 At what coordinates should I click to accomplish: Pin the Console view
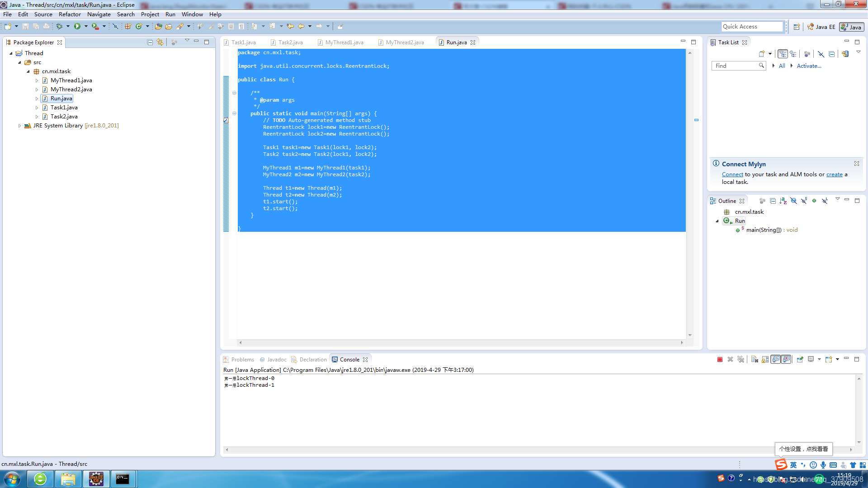(800, 360)
